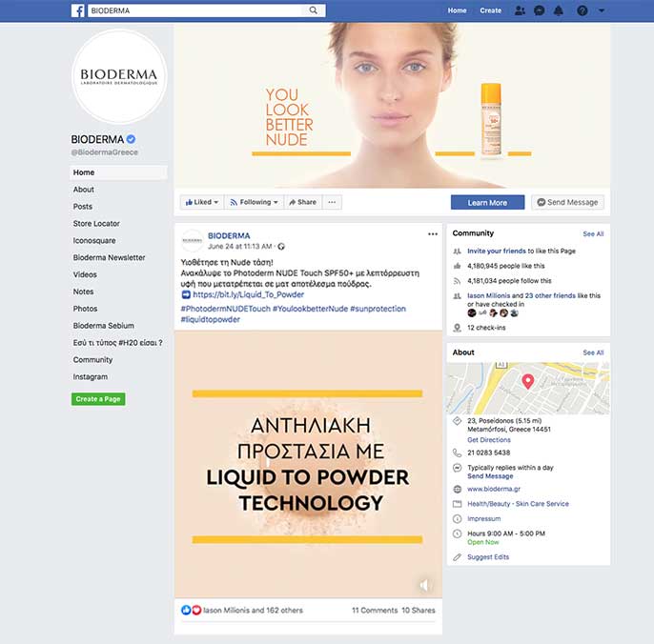Screen dimensions: 654x644
Task: Click the #YoulookbetterNude hashtag
Action: [x=311, y=309]
